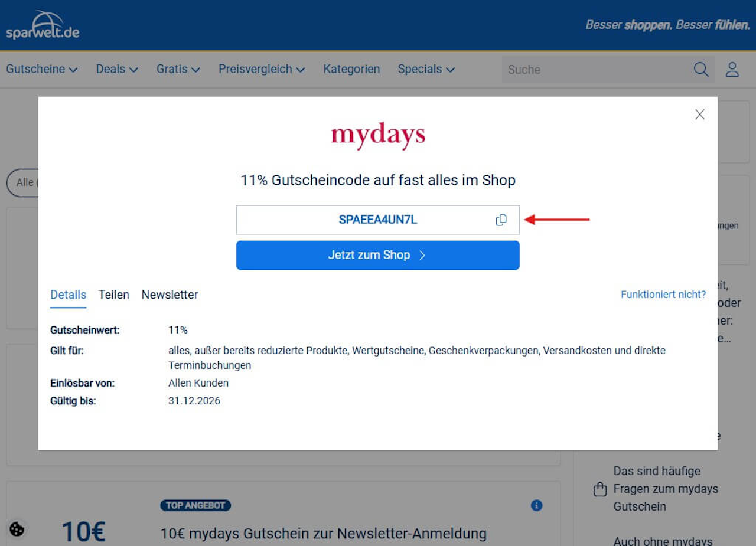Viewport: 756px width, 546px height.
Task: Switch to the Details tab
Action: 68,295
